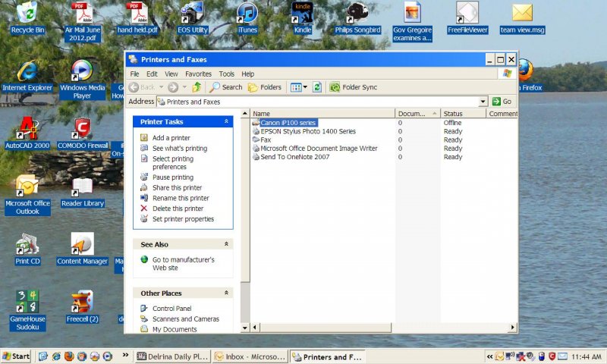
Task: Open the Search toolbar button
Action: (226, 87)
